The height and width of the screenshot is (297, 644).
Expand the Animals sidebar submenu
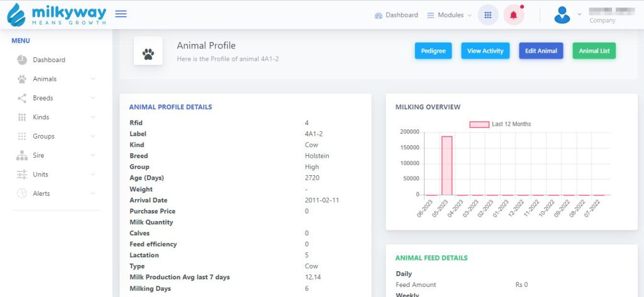[x=92, y=79]
